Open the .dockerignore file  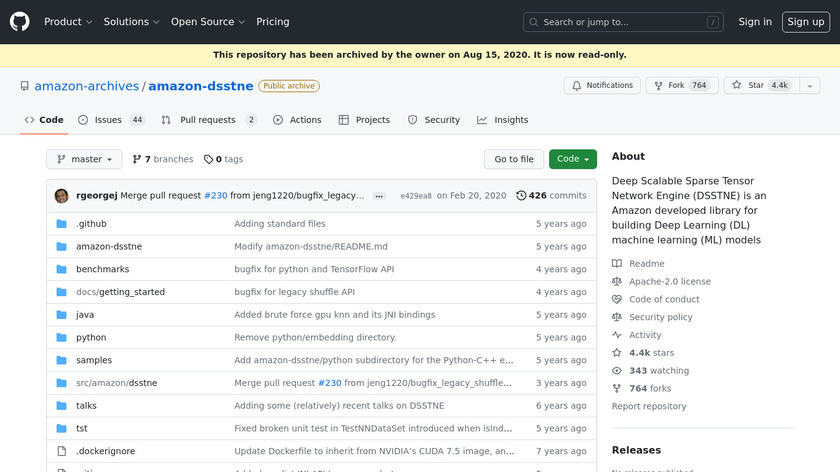coord(106,451)
